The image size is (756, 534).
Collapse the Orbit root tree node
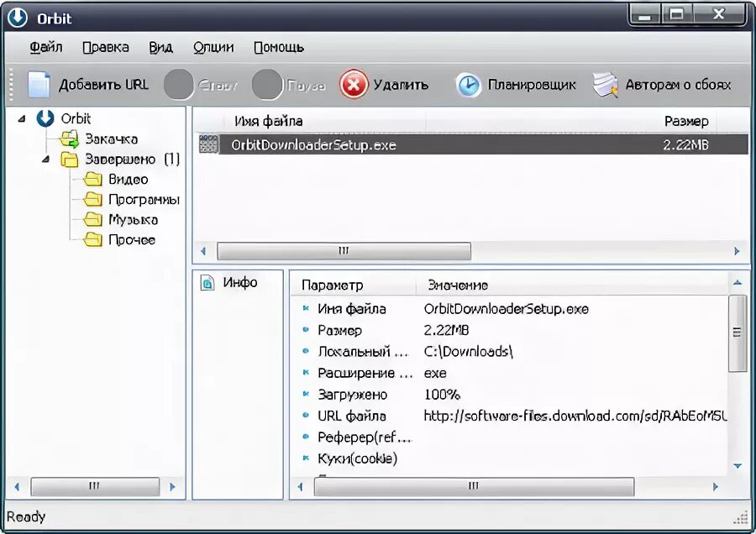22,118
